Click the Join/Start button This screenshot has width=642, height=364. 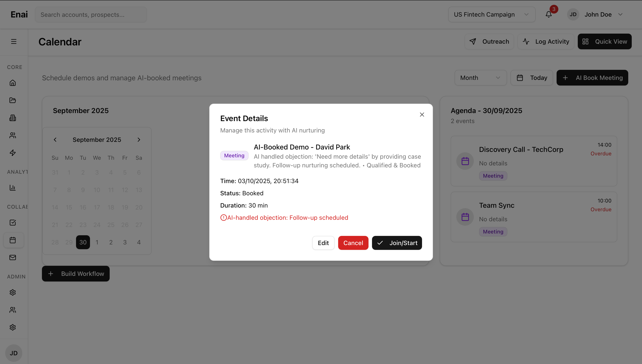click(x=397, y=243)
